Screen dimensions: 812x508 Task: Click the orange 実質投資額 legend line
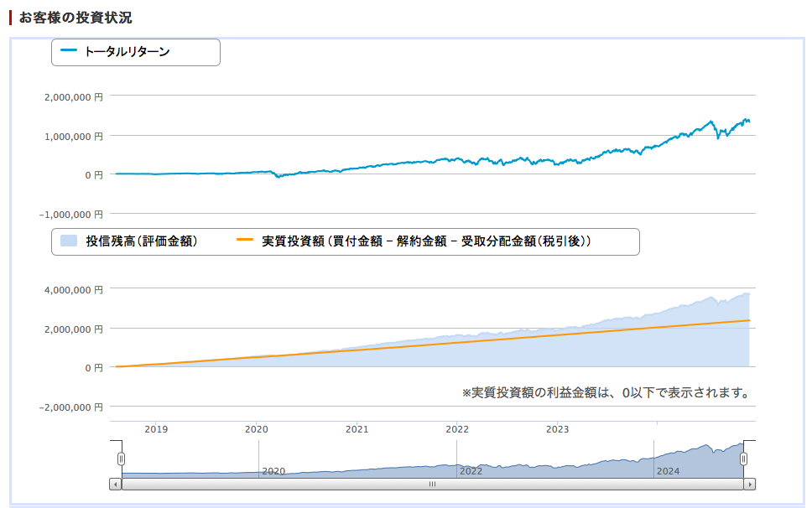point(244,240)
